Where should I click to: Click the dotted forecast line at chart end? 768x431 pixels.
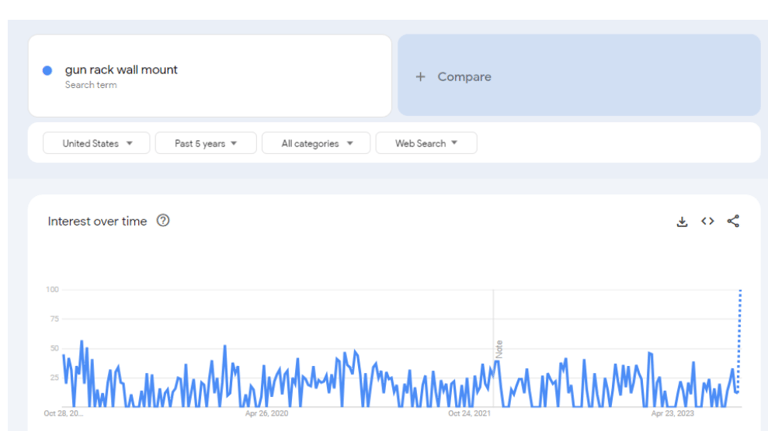(x=739, y=340)
